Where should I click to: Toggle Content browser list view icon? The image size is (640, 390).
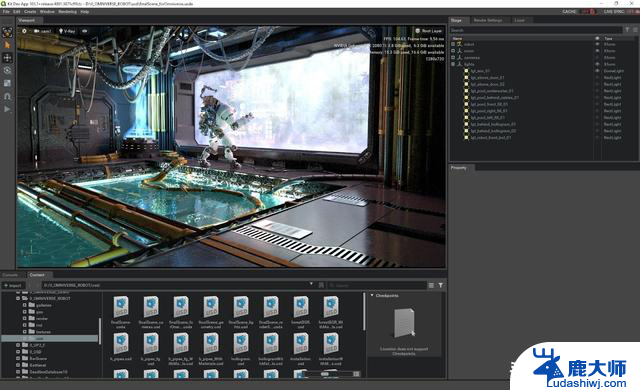pyautogui.click(x=431, y=286)
